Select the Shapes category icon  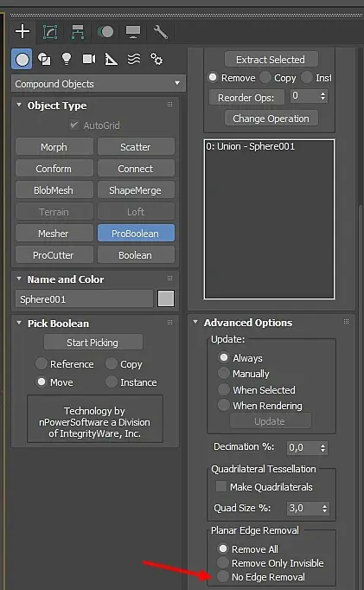(x=44, y=59)
